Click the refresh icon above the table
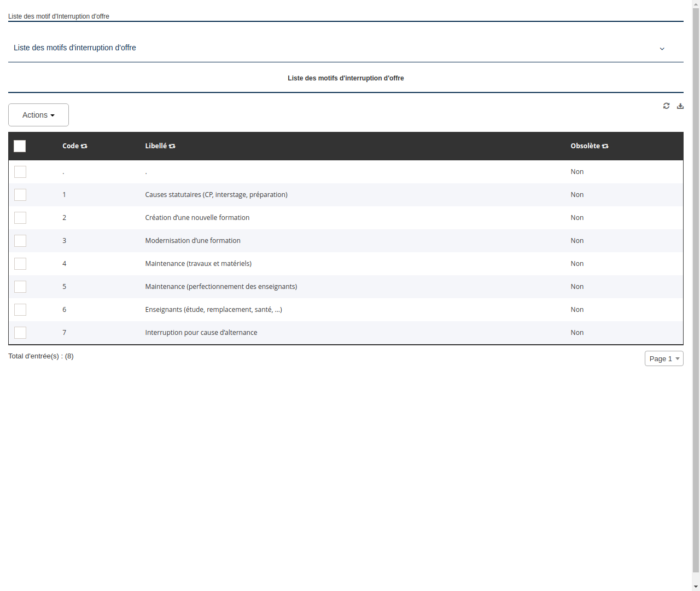The image size is (700, 591). [666, 106]
